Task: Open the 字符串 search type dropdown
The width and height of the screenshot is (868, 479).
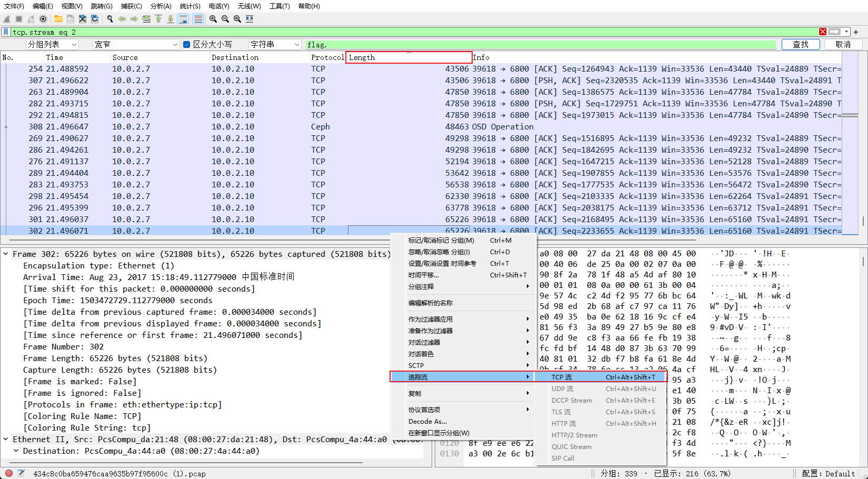Action: pyautogui.click(x=275, y=45)
